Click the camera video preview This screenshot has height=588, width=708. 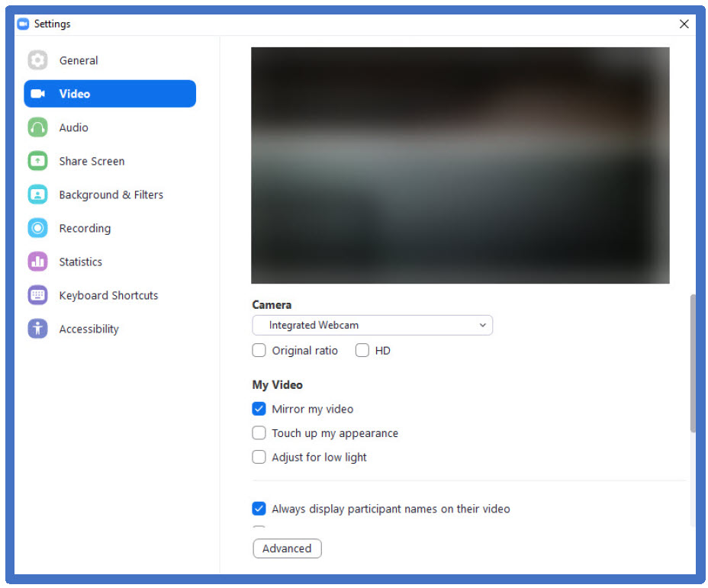click(x=460, y=165)
